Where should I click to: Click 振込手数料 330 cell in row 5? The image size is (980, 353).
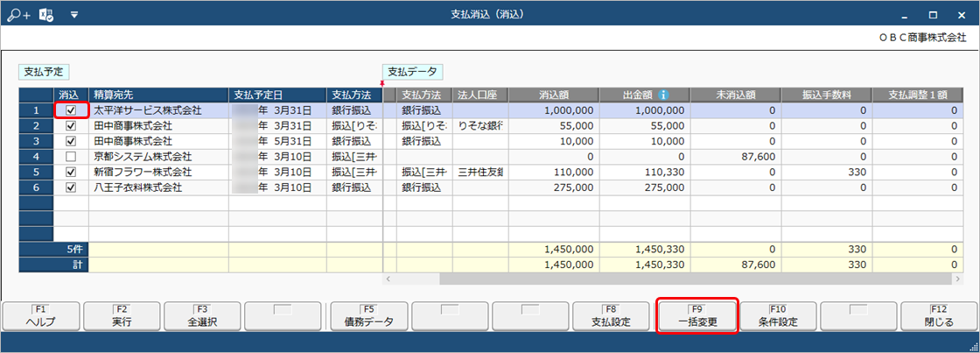pos(827,172)
